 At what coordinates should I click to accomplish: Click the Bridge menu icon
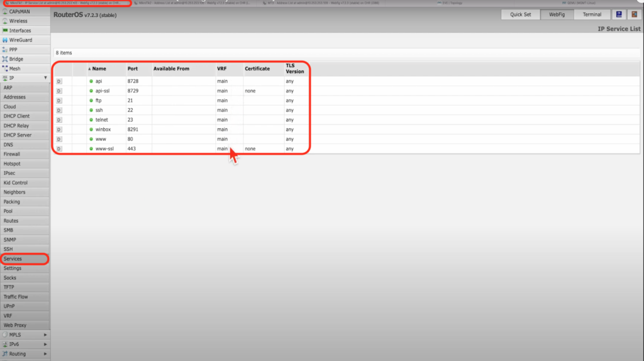(5, 59)
